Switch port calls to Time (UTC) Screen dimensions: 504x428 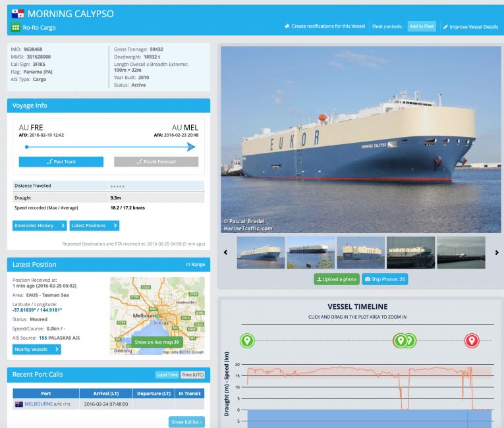(x=192, y=375)
